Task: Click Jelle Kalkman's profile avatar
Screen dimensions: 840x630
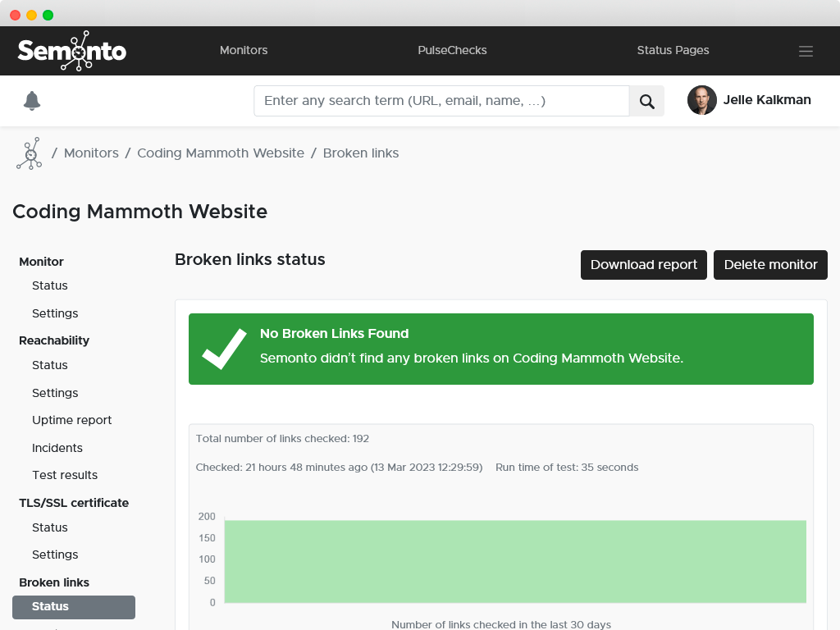Action: point(702,100)
